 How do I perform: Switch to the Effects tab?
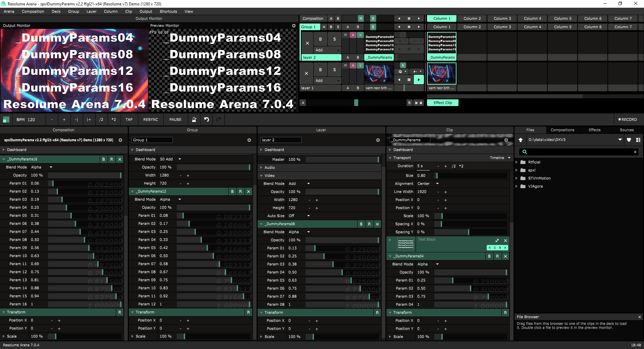594,130
